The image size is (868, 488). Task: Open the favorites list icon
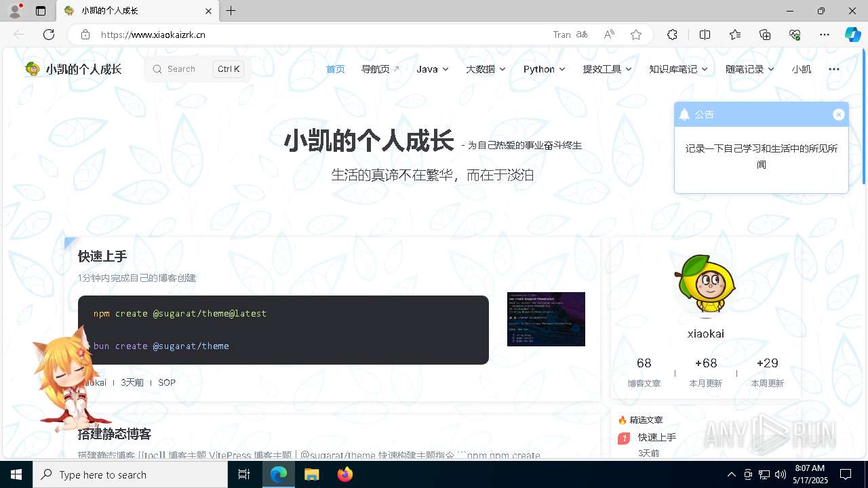[x=735, y=35]
